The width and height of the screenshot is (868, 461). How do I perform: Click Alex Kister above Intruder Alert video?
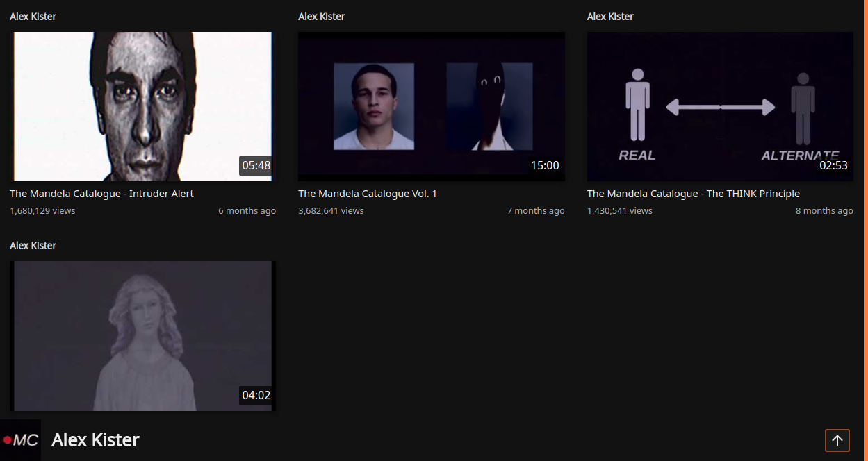(x=33, y=17)
